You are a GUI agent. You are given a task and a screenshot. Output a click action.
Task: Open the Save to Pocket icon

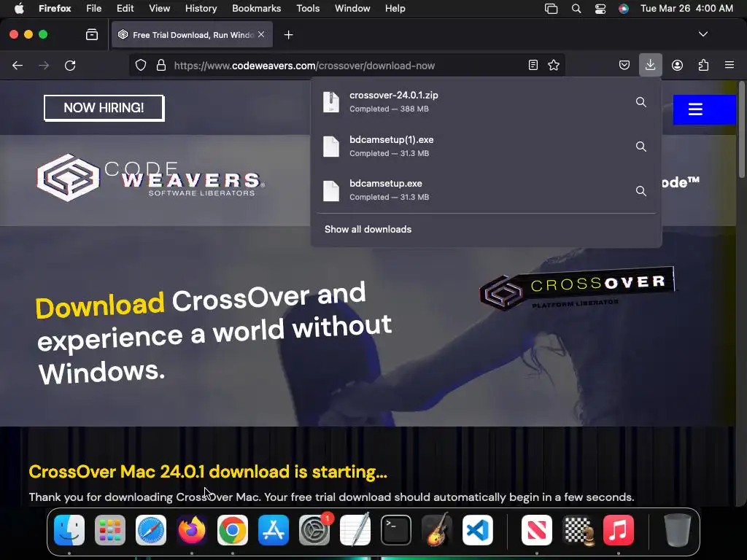coord(624,65)
